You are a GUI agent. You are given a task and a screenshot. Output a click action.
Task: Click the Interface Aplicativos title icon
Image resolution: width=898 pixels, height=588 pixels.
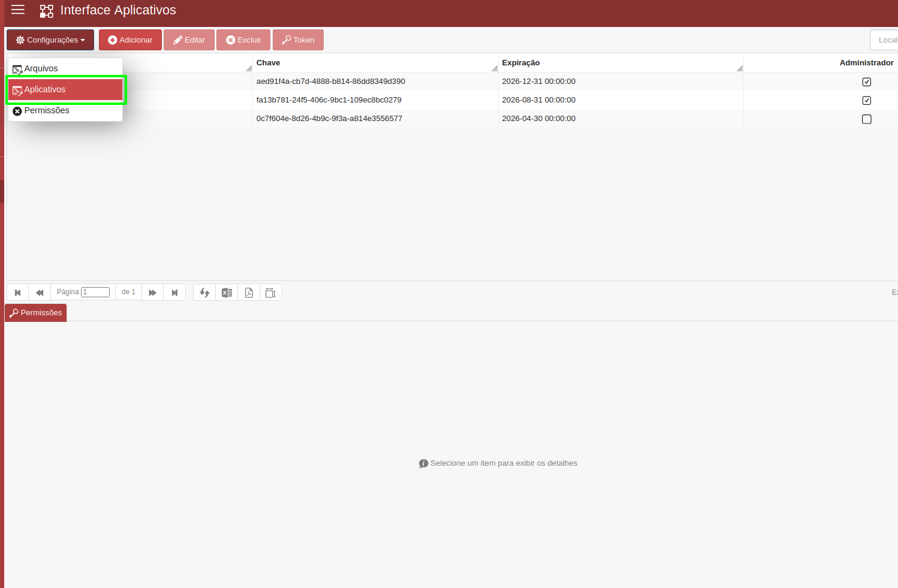tap(47, 11)
